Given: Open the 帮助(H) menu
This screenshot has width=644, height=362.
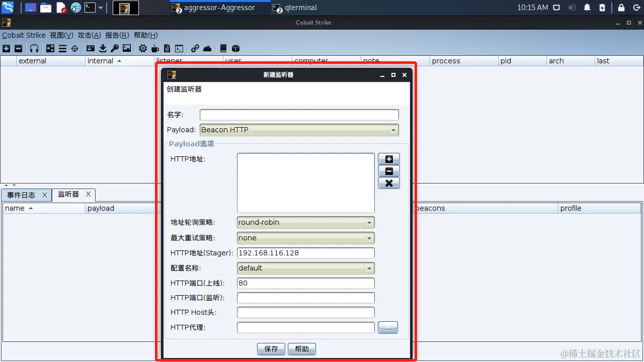Looking at the screenshot, I should pos(146,35).
